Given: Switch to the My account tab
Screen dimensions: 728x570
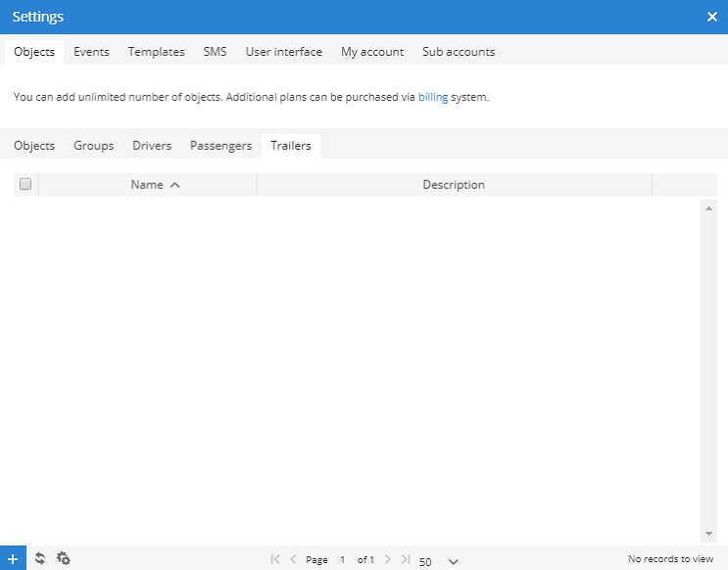Looking at the screenshot, I should click(371, 52).
